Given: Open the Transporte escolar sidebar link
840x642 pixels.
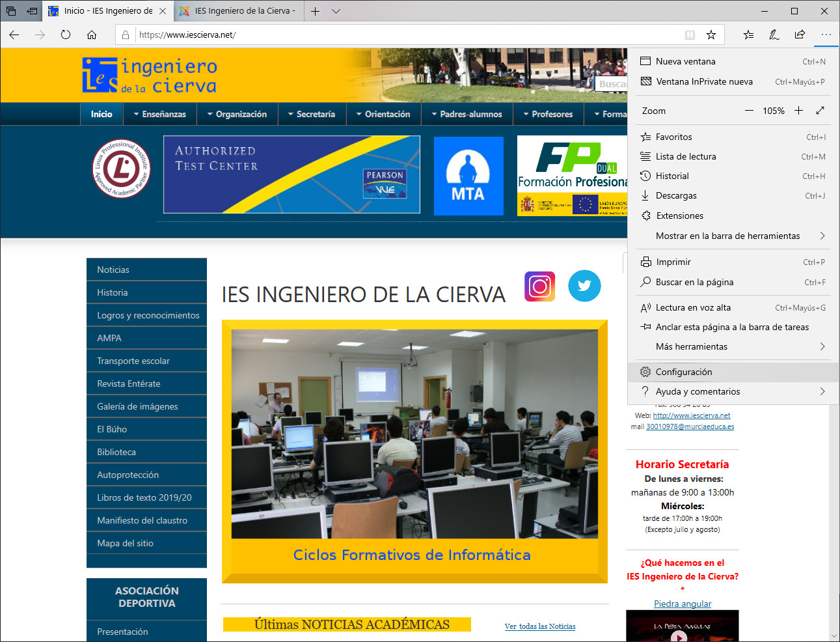Looking at the screenshot, I should pos(133,361).
